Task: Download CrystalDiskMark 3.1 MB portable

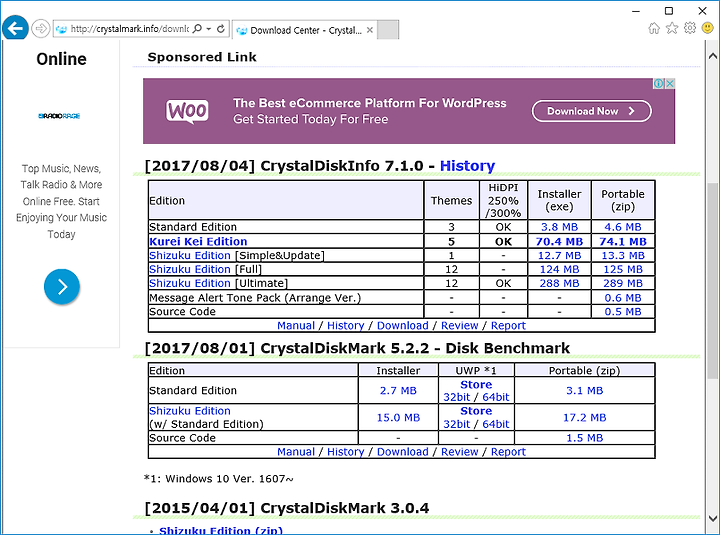Action: point(585,391)
